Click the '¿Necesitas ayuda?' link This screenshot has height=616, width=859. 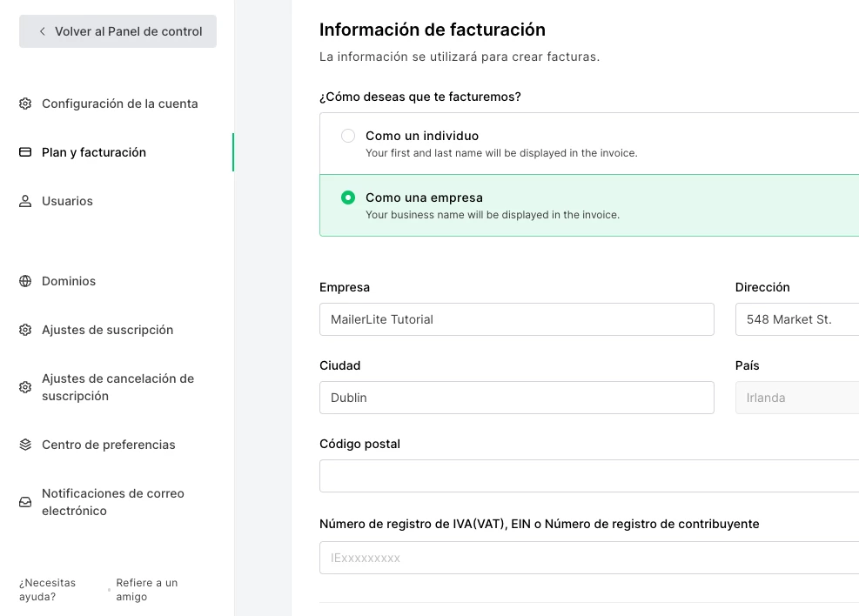tap(48, 590)
